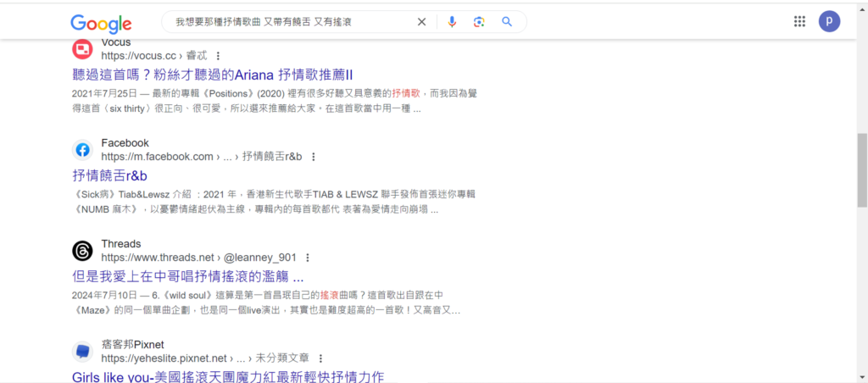Open more options for the Pixnet result
This screenshot has width=868, height=383.
320,358
